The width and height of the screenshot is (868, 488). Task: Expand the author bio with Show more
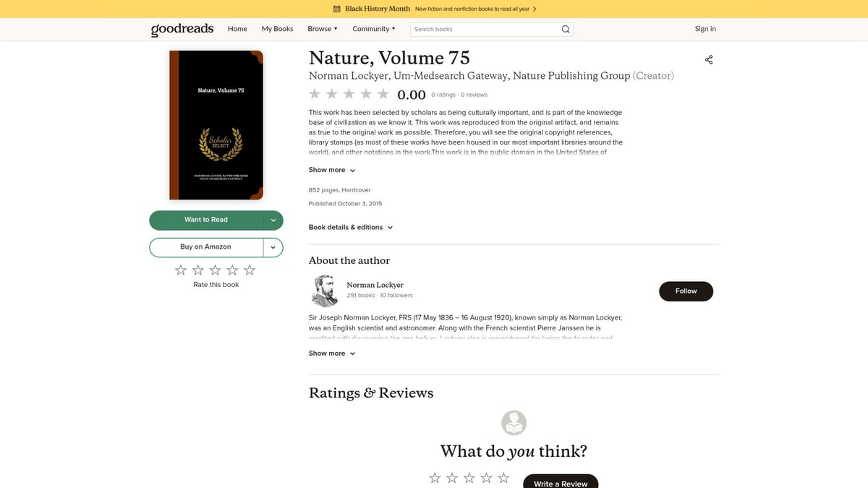(x=332, y=354)
